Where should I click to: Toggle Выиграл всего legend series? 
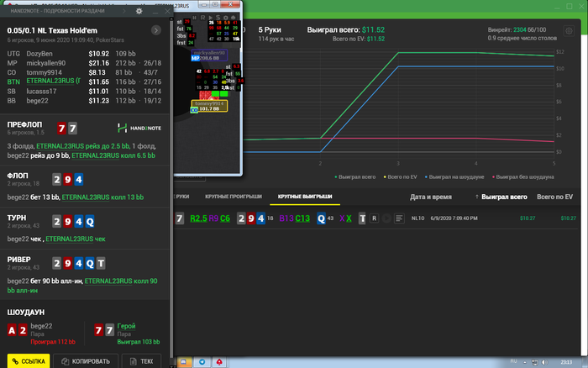(x=354, y=177)
